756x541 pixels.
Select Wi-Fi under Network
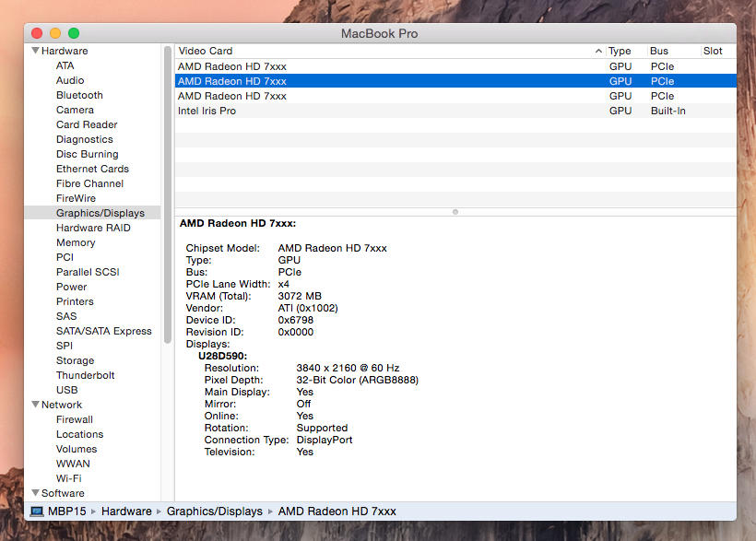68,478
